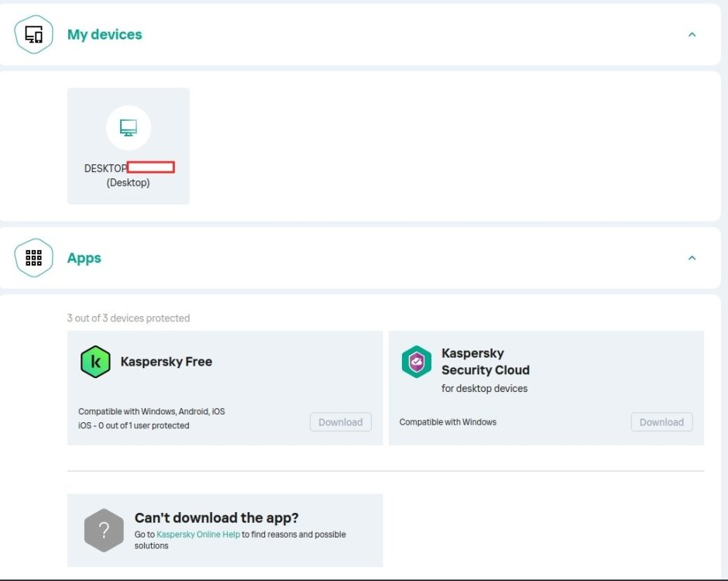Open the Apps heading

[84, 258]
